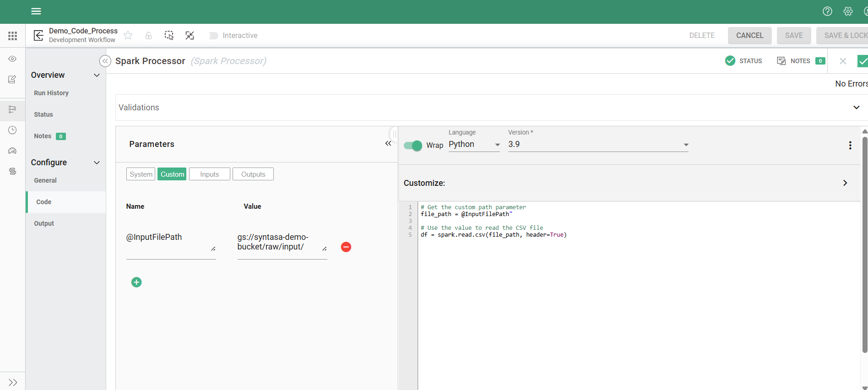Enable the Interactive toggle

(213, 36)
